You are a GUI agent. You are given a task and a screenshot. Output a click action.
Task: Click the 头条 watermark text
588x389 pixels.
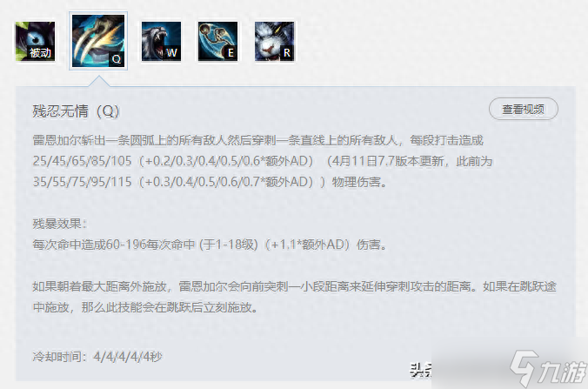click(x=421, y=370)
